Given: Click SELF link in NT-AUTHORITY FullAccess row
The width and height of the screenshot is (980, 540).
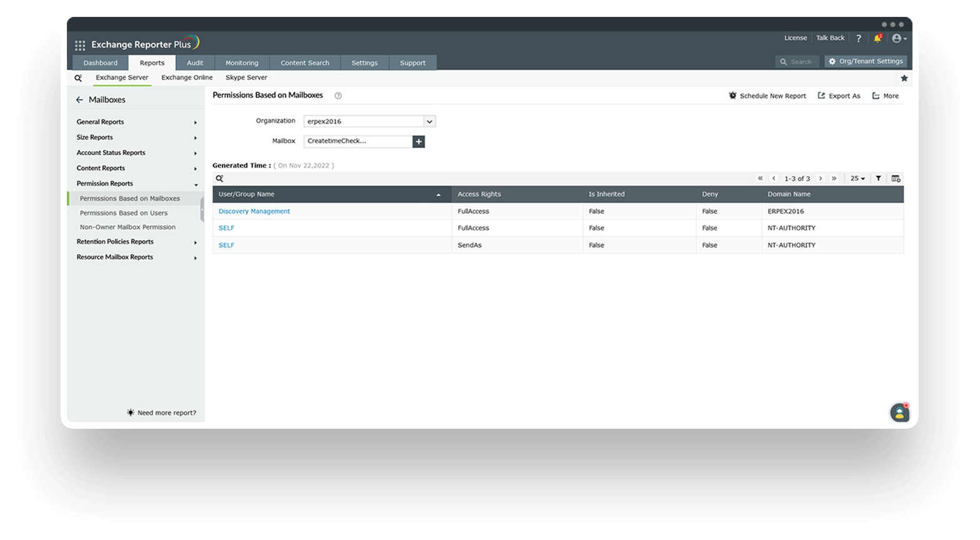Looking at the screenshot, I should click(226, 229).
